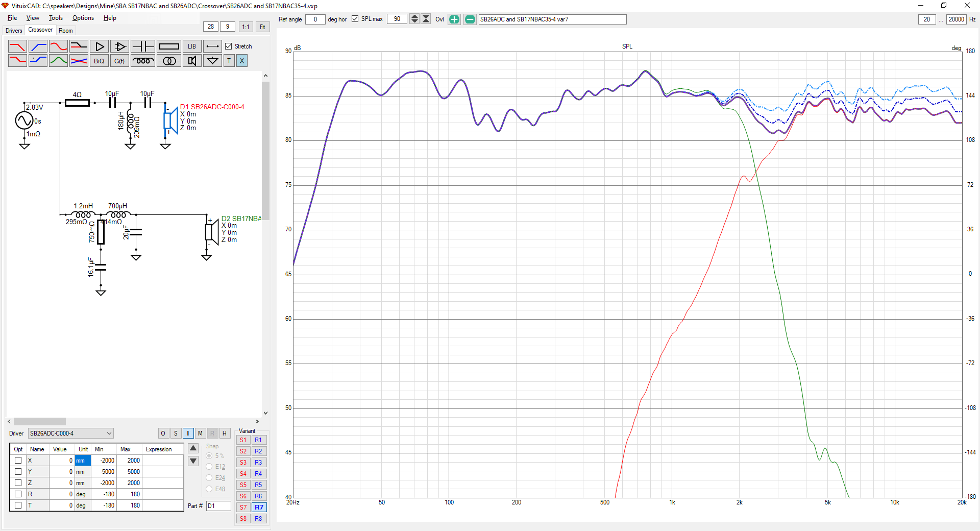Open the Driver selection dropdown
The image size is (980, 531).
(x=71, y=433)
